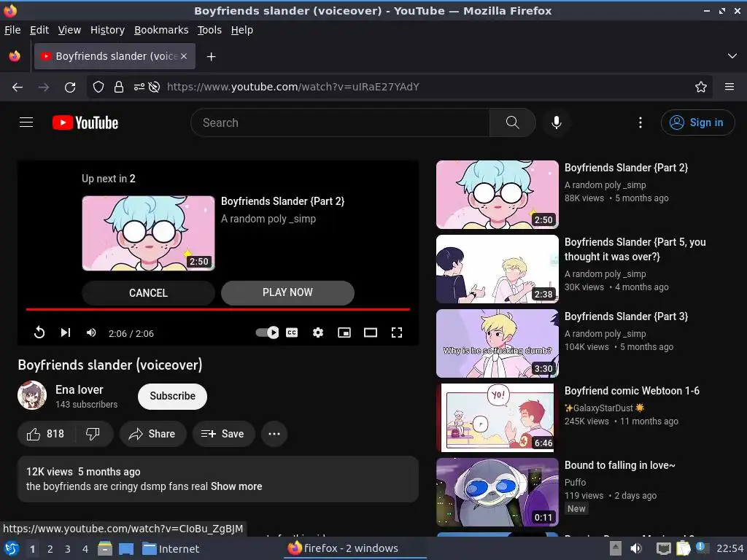
Task: Save the video to a playlist
Action: (x=223, y=434)
